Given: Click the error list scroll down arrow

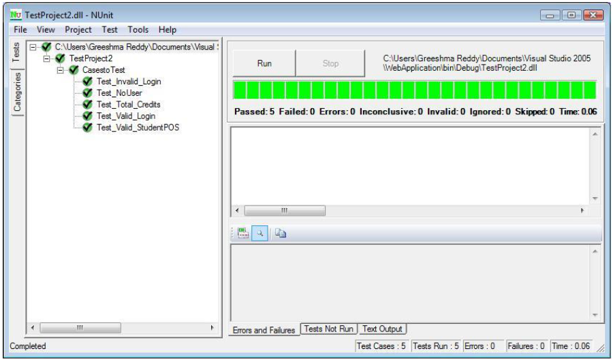Looking at the screenshot, I should tap(595, 199).
